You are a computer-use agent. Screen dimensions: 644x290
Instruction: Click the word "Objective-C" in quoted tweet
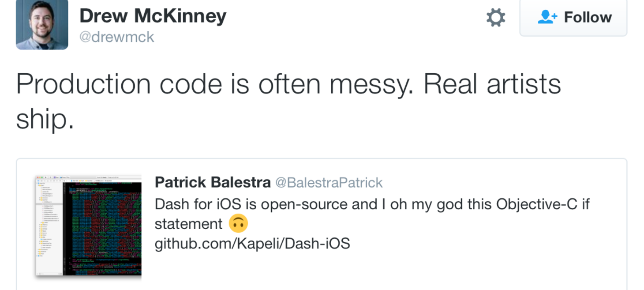click(536, 204)
